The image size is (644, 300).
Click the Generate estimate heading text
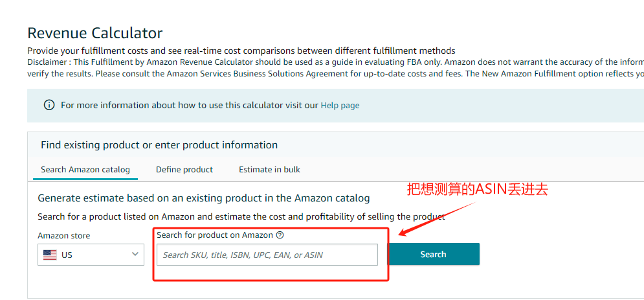[x=204, y=198]
